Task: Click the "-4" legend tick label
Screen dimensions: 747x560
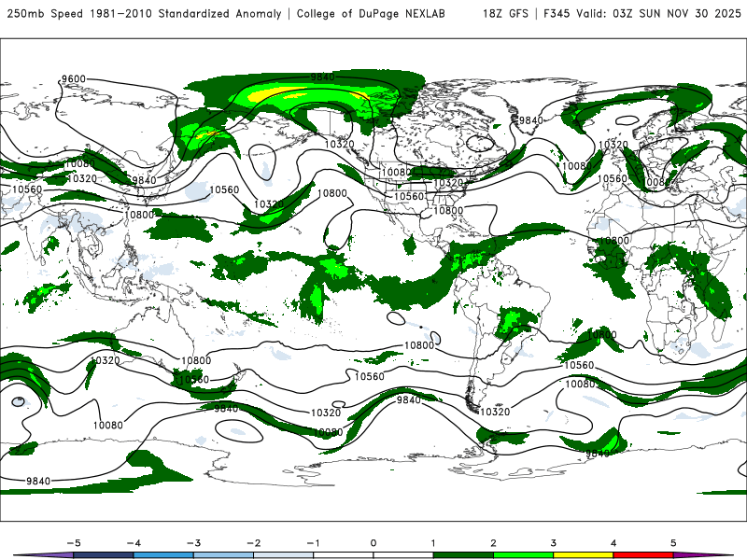Action: click(134, 543)
